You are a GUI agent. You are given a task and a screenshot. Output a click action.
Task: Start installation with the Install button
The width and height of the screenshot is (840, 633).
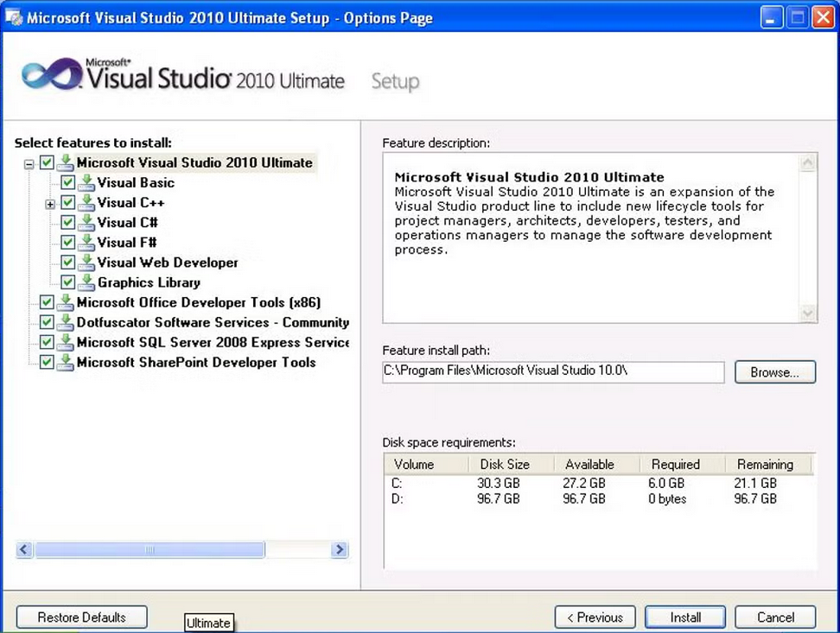pyautogui.click(x=685, y=617)
